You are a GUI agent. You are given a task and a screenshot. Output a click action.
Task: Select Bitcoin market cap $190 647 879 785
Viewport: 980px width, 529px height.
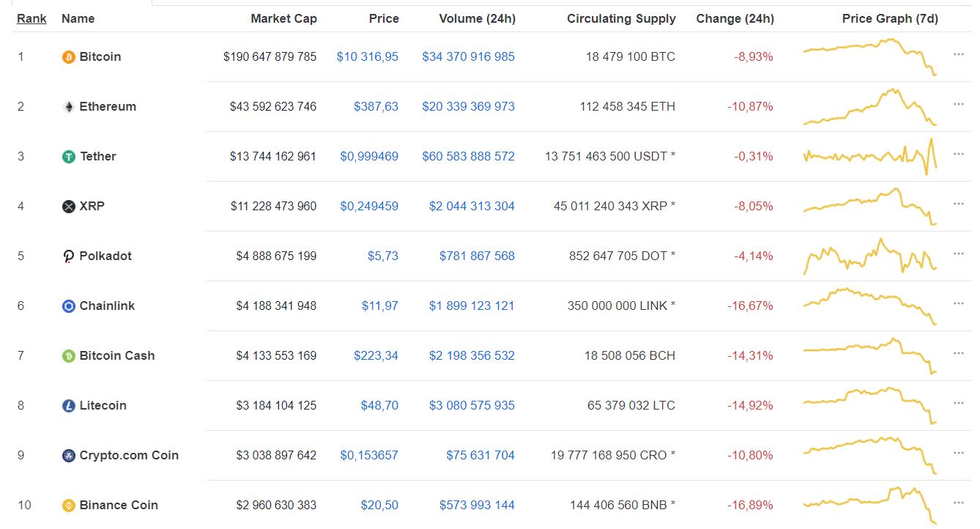point(270,56)
